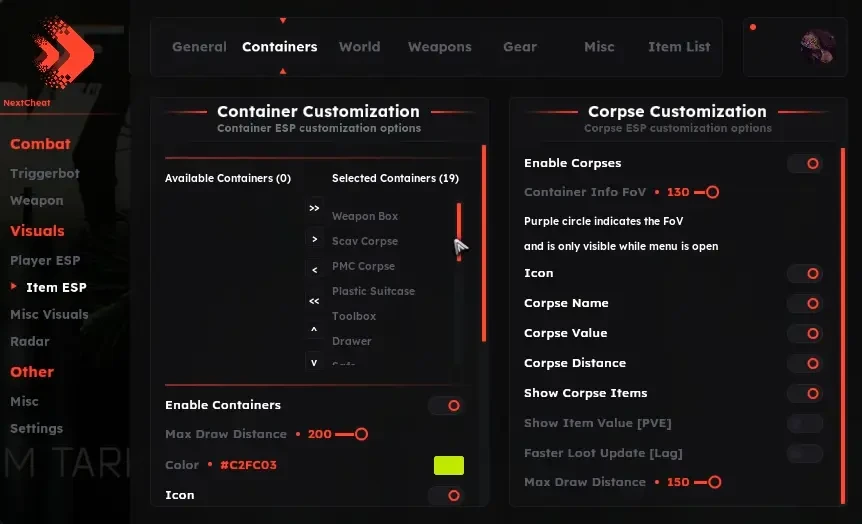This screenshot has width=862, height=524.
Task: Open Settings in the sidebar
Action: click(36, 428)
